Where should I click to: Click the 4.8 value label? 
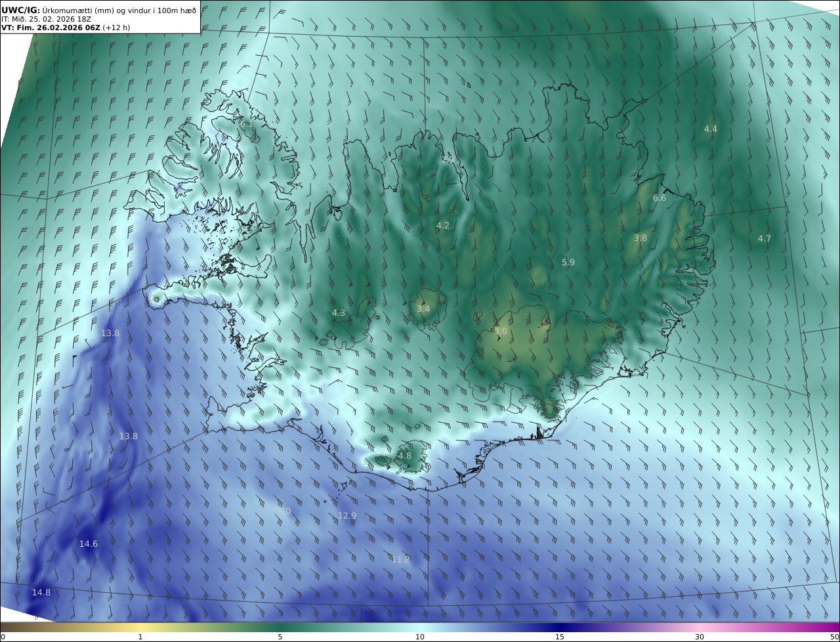coord(405,456)
